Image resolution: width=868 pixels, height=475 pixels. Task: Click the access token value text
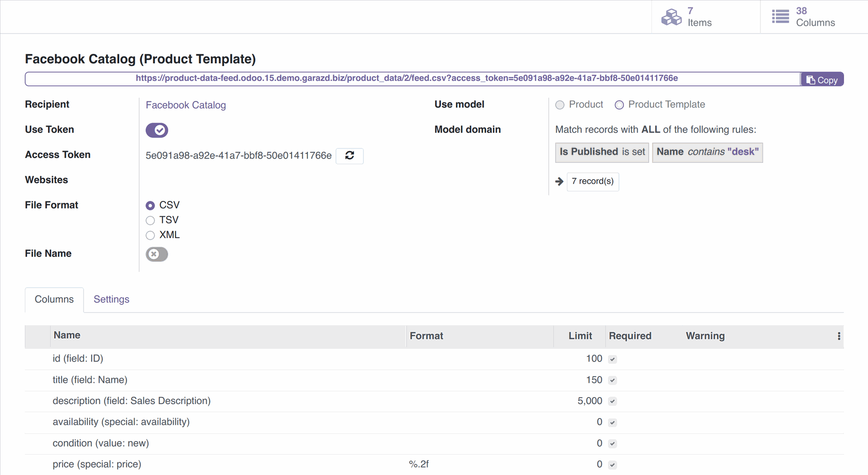(x=238, y=156)
